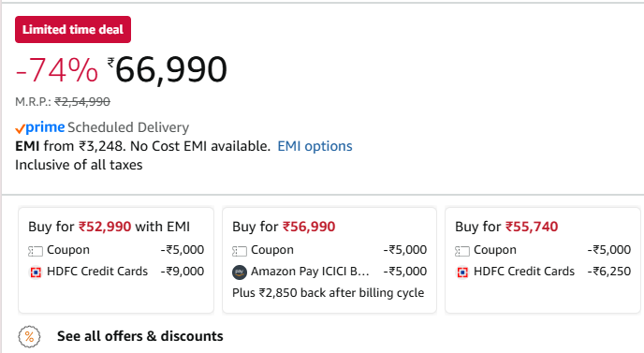Select the Buy for ₹52,990 with EMI card
644x353 pixels.
pos(116,260)
